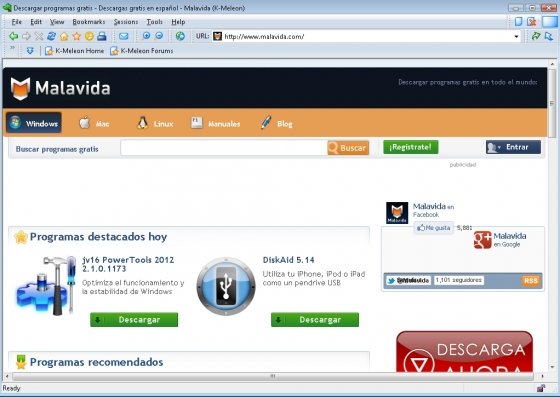Click the vertical scrollbar down arrow
The image size is (560, 397).
click(552, 367)
